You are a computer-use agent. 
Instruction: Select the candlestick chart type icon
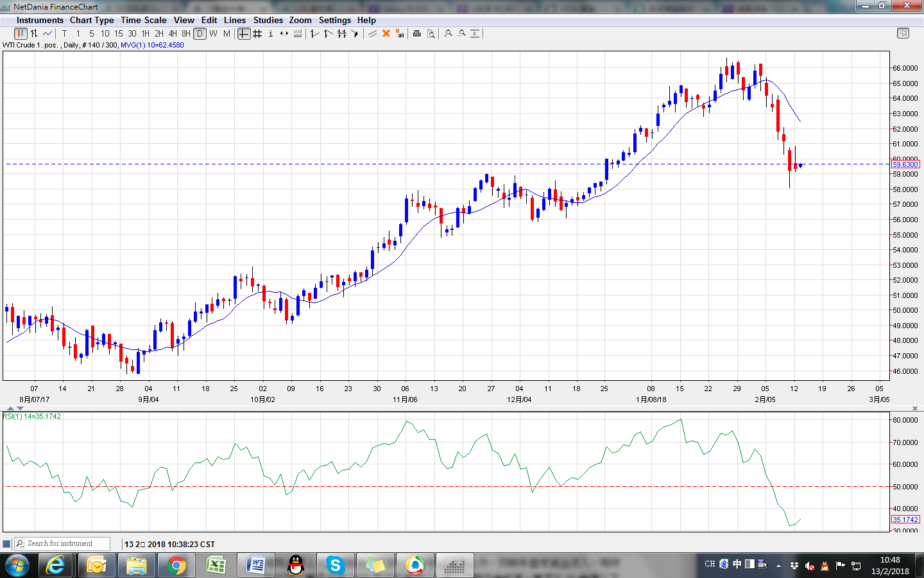[21, 33]
